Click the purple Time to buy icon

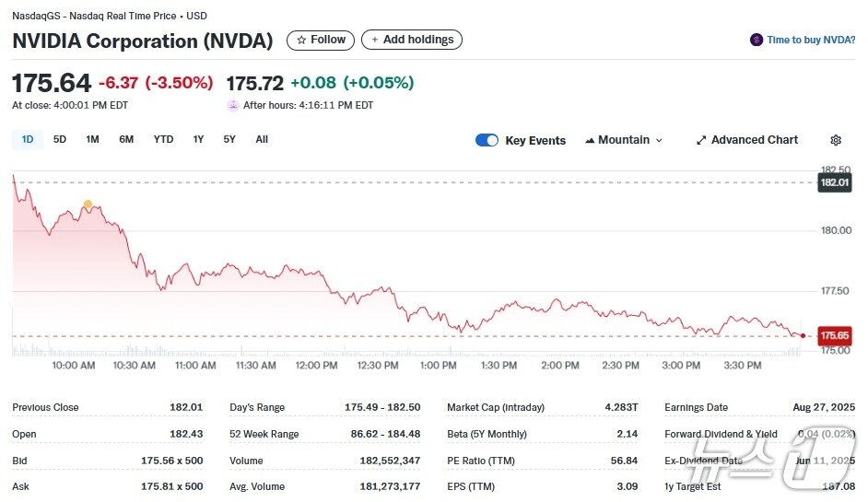[x=757, y=40]
